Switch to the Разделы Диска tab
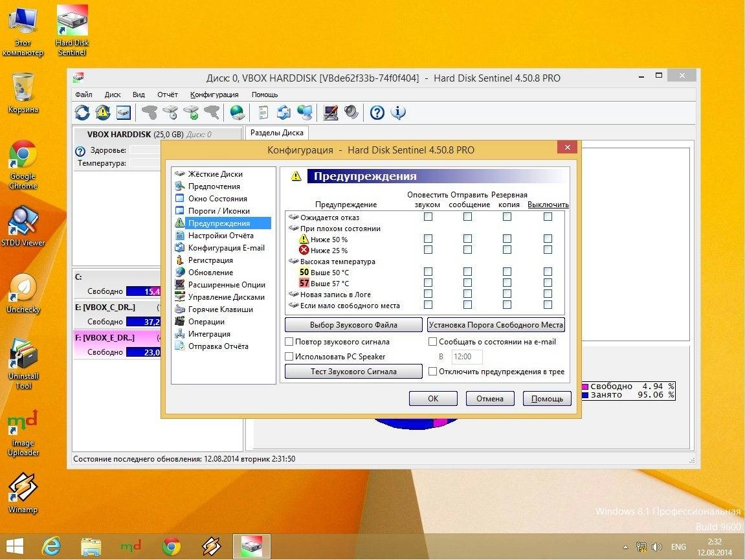745x560 pixels. pos(277,133)
